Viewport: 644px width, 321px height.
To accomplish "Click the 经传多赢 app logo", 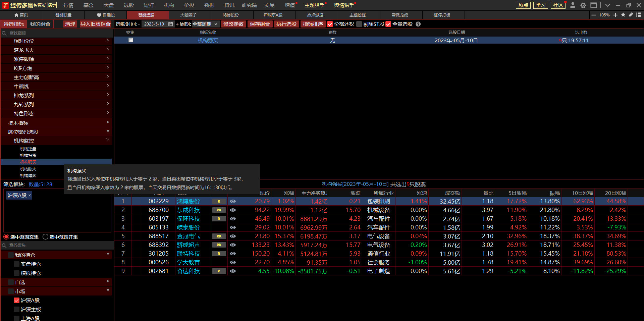I will point(5,5).
